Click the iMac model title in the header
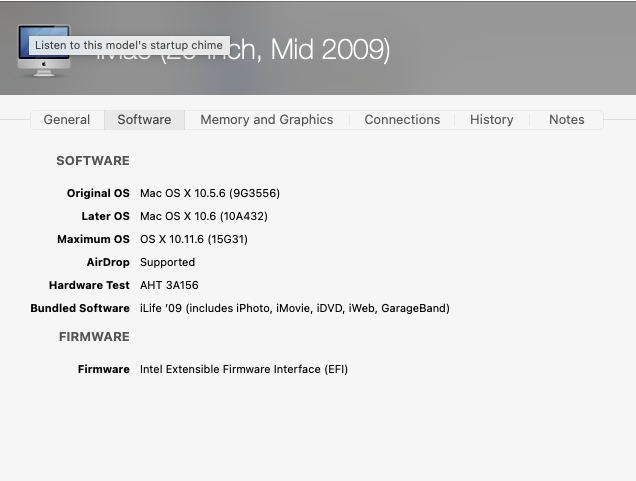Image resolution: width=636 pixels, height=481 pixels. pos(243,50)
